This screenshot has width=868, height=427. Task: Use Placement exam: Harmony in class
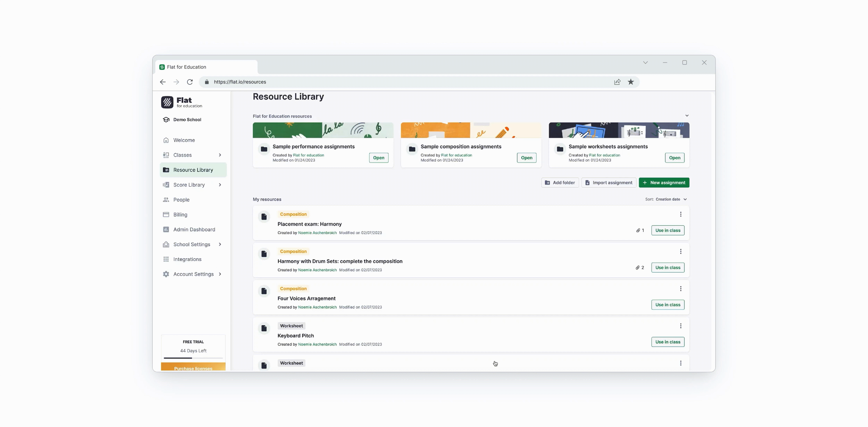tap(668, 231)
